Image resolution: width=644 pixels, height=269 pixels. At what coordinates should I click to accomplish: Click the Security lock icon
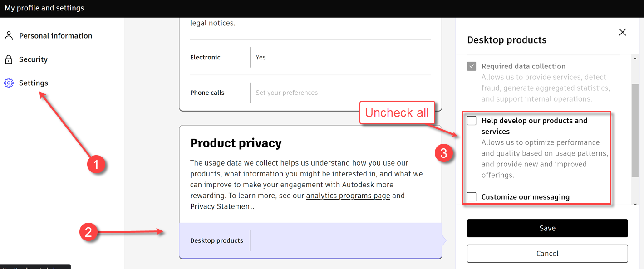pos(8,59)
